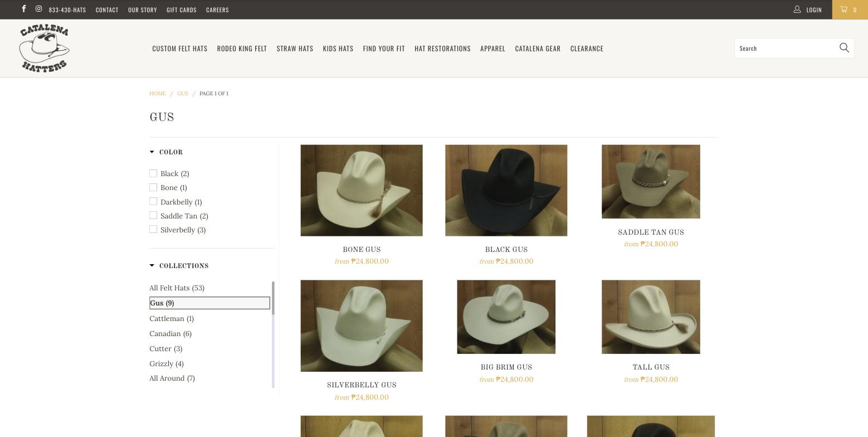Click the Login user icon
The width and height of the screenshot is (868, 437).
[x=797, y=9]
